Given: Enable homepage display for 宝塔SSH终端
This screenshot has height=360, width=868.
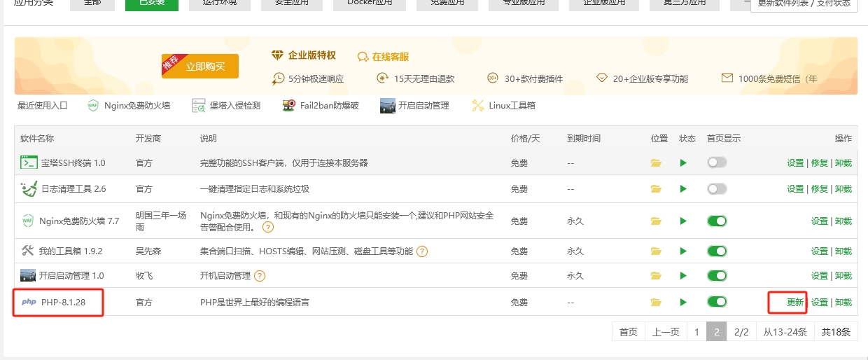Looking at the screenshot, I should pyautogui.click(x=717, y=162).
